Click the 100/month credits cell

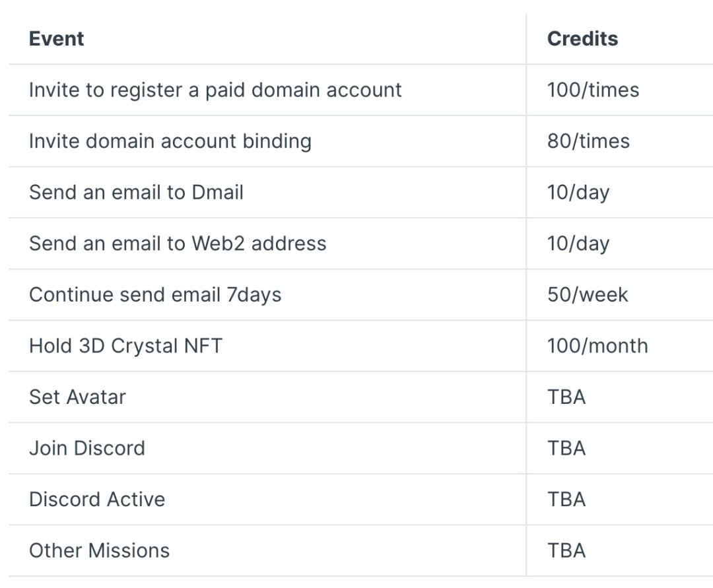point(597,346)
